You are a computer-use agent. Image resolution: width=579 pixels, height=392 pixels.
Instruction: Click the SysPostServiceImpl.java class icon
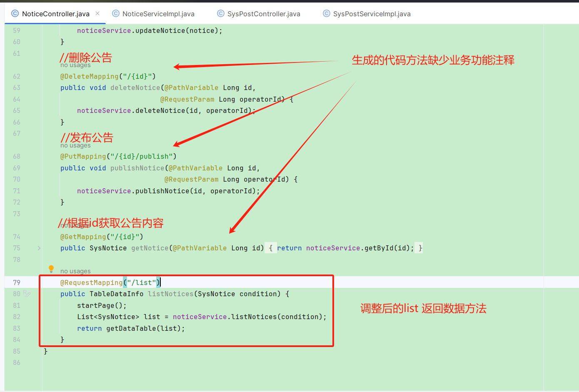pos(327,13)
